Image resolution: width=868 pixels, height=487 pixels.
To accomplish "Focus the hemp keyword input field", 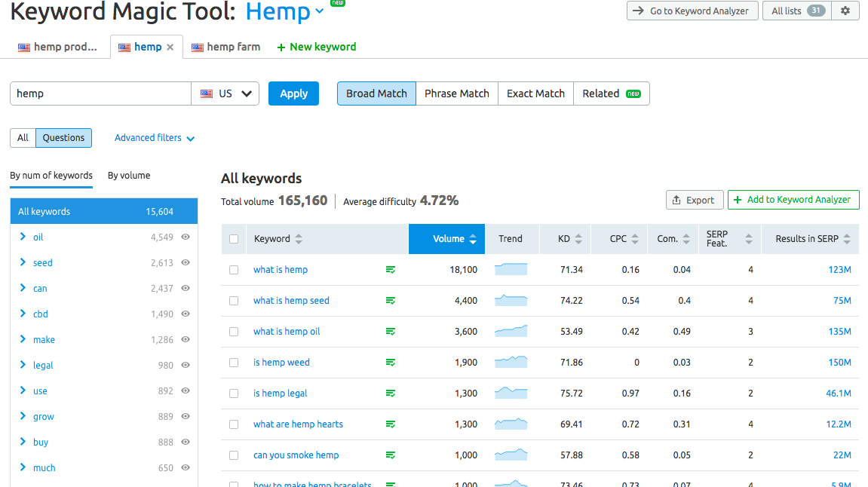I will click(x=101, y=93).
